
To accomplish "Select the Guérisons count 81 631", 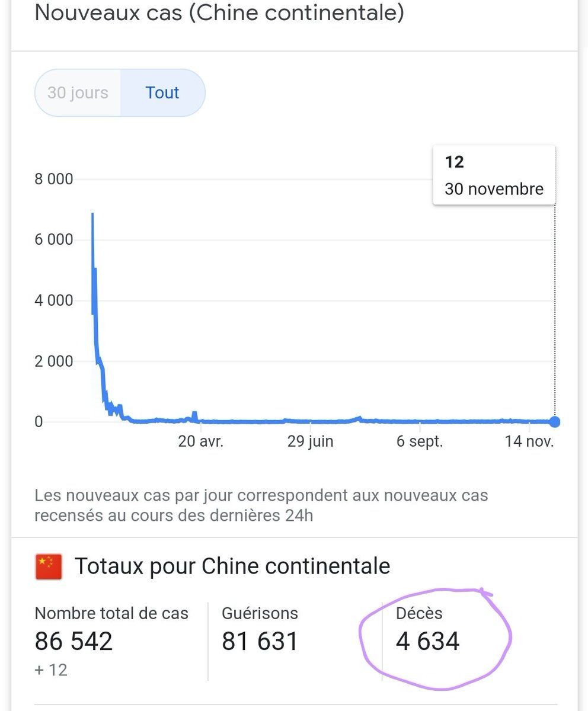I will (260, 642).
